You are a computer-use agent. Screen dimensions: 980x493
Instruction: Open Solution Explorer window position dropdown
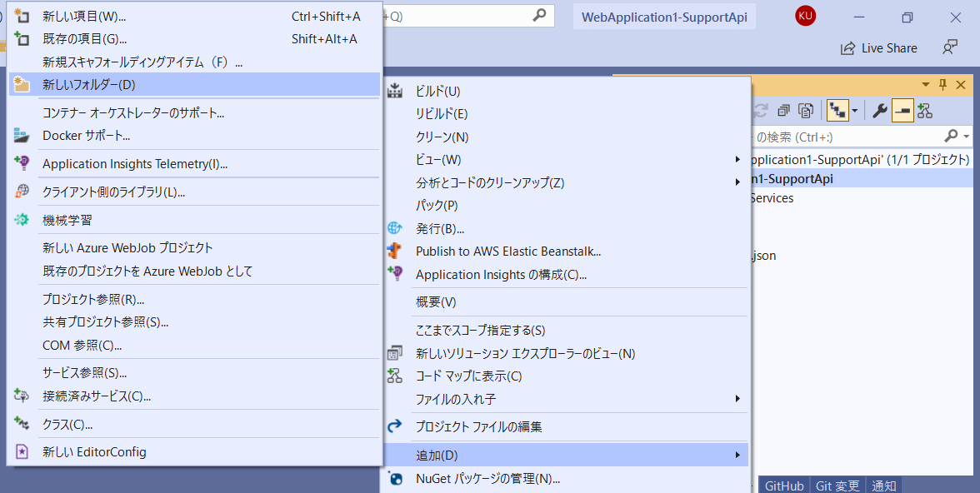coord(927,85)
